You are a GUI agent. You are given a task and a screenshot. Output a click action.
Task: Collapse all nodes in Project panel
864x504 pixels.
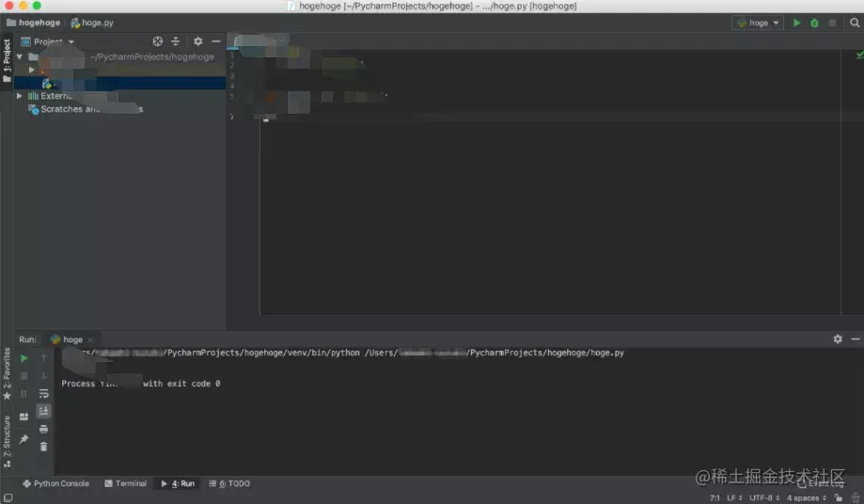pyautogui.click(x=175, y=41)
